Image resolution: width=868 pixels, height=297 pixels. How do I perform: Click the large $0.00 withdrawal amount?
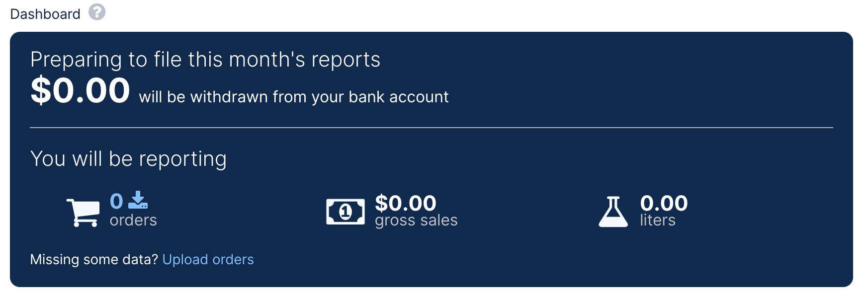(x=80, y=91)
